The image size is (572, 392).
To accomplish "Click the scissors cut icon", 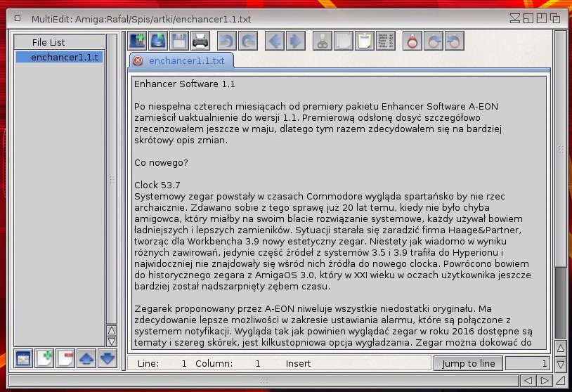I will click(x=323, y=41).
